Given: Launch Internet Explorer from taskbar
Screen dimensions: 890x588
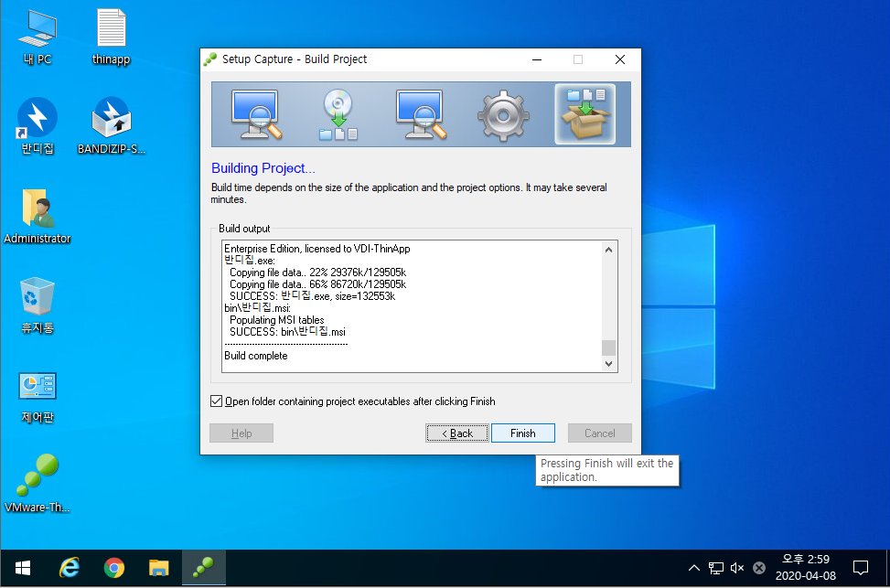Looking at the screenshot, I should click(x=70, y=568).
